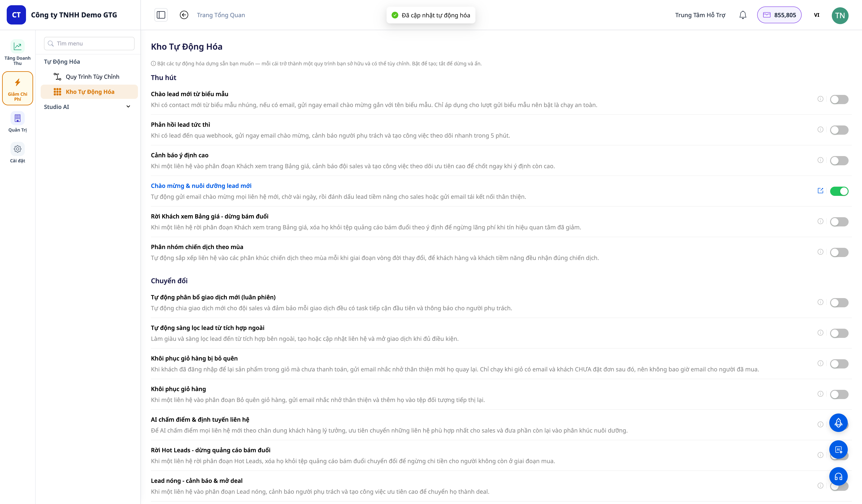Enable Khôi phục giỏ hàng bị bỏ quên toggle
862x504 pixels.
[839, 364]
